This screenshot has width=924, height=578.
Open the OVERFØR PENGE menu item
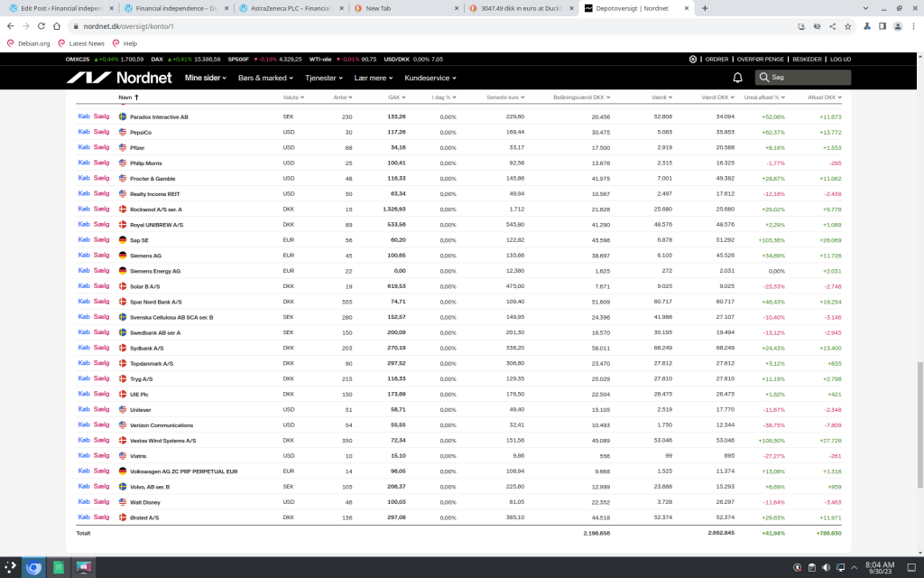click(x=760, y=59)
